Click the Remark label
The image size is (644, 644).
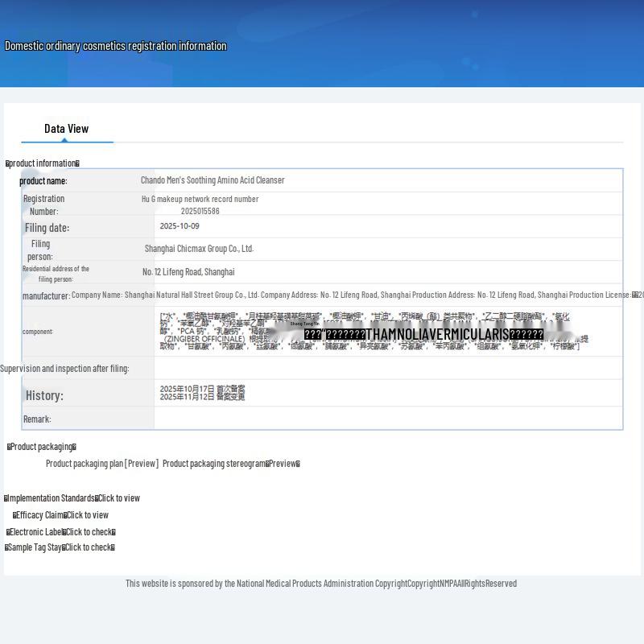[x=37, y=419]
